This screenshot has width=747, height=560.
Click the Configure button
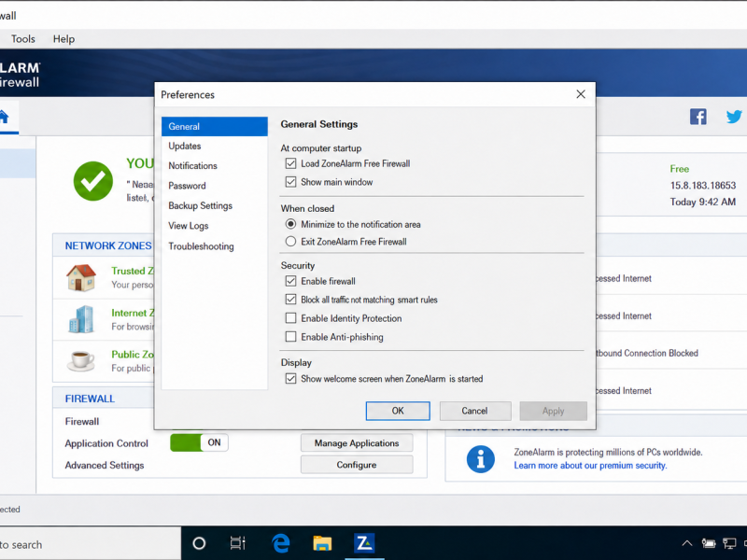[x=357, y=465]
